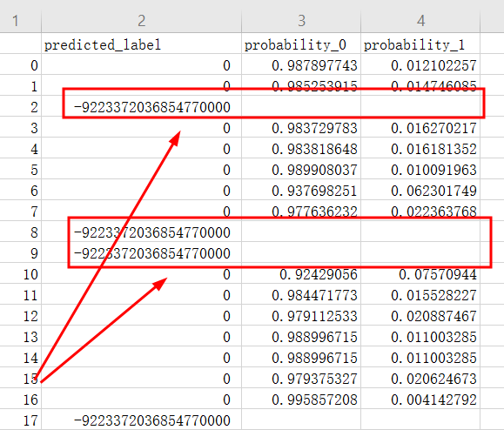Select cell with value 0.016270217
The width and height of the screenshot is (504, 430).
(x=420, y=128)
